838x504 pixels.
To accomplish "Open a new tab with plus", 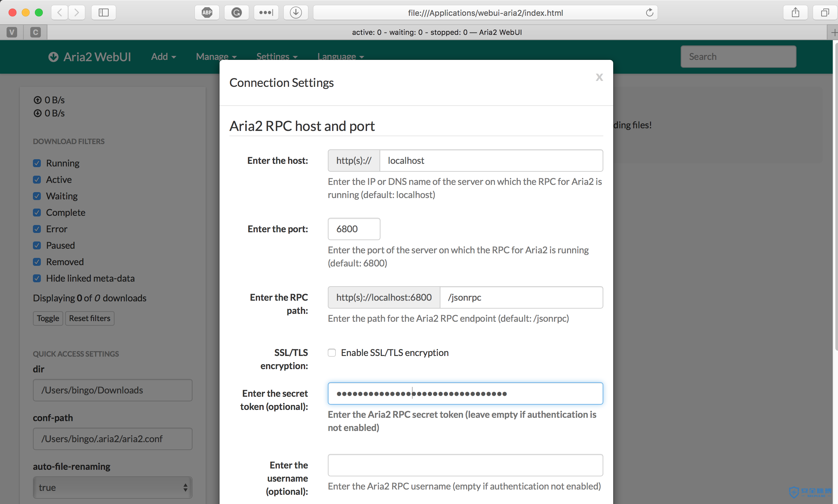I will click(834, 32).
